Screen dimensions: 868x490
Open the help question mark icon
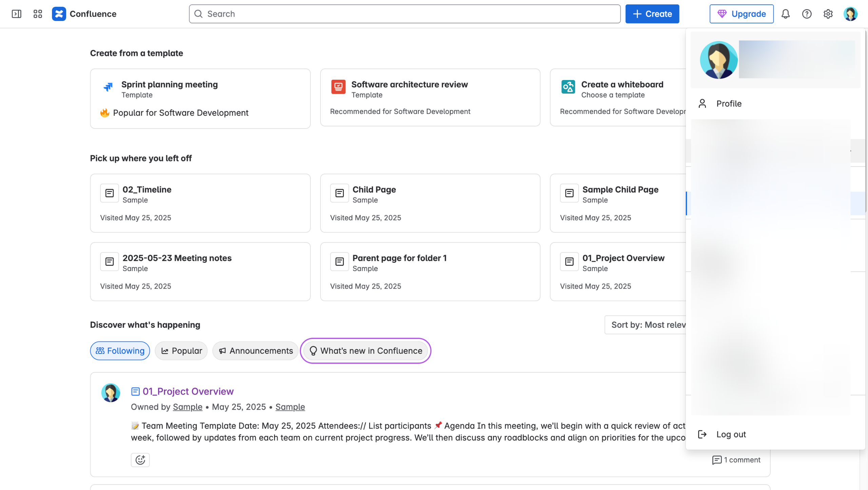pyautogui.click(x=807, y=14)
